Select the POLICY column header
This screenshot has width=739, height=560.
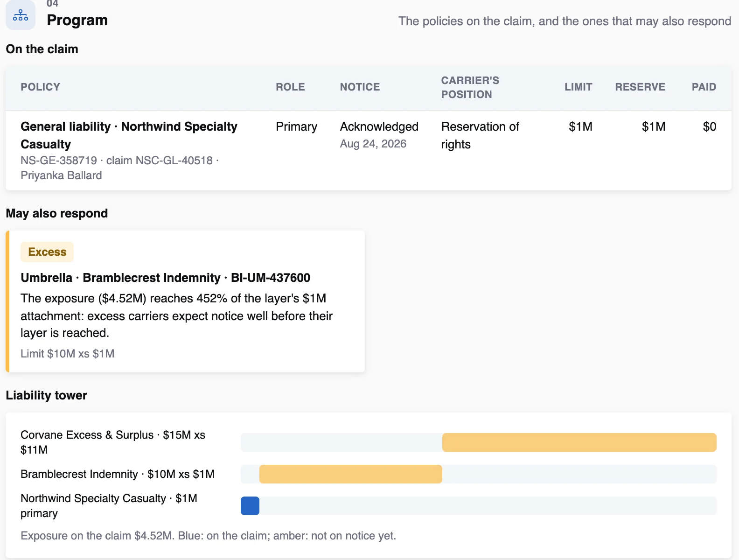point(40,87)
